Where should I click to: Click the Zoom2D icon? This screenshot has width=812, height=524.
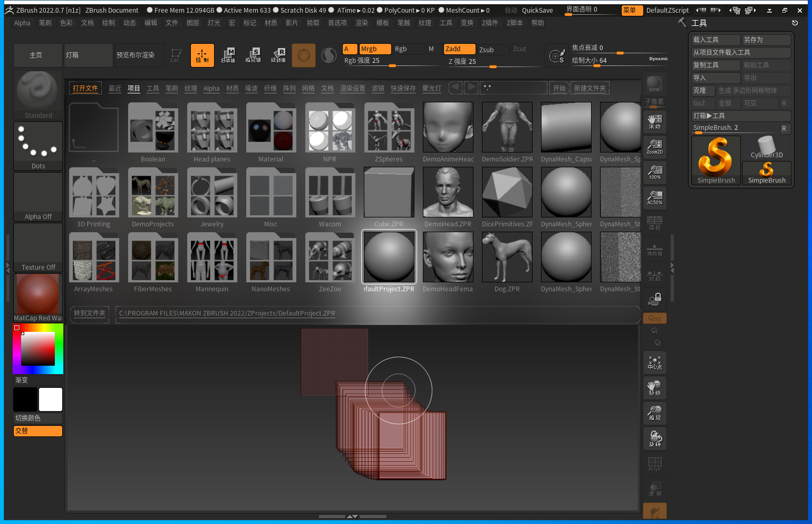(x=654, y=147)
